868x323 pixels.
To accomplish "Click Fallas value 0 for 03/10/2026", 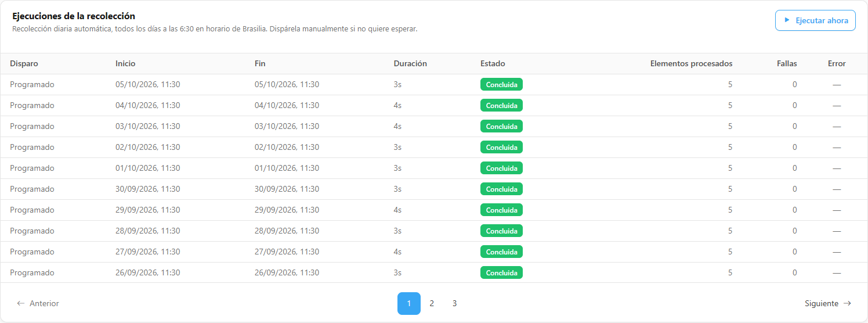I will coord(794,126).
